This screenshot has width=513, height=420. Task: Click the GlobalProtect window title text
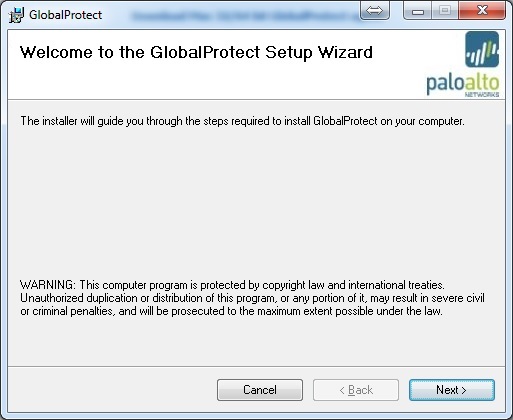click(65, 15)
